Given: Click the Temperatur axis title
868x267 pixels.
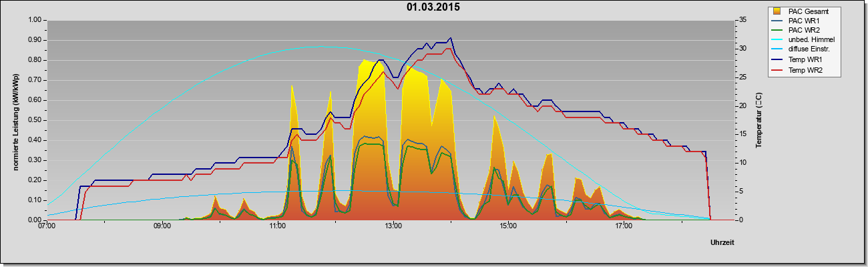Looking at the screenshot, I should pyautogui.click(x=759, y=120).
